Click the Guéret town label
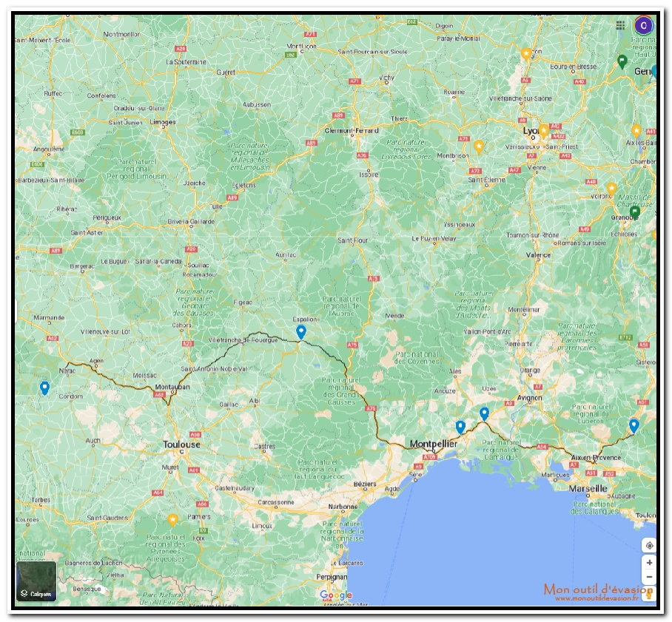 point(226,72)
